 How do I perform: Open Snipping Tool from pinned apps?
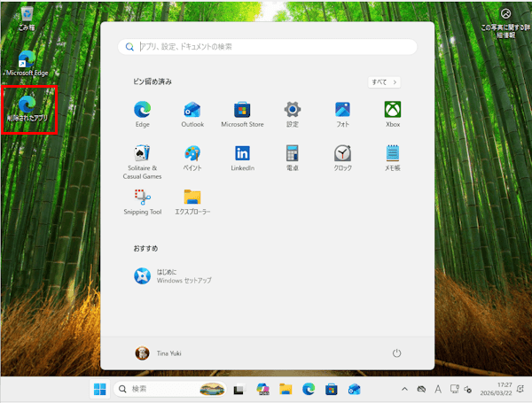click(143, 202)
